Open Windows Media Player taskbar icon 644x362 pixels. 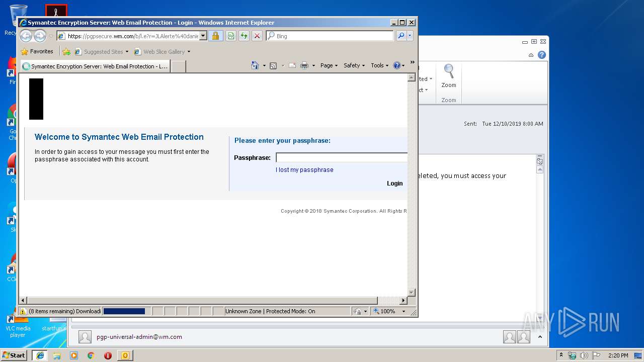point(74,355)
